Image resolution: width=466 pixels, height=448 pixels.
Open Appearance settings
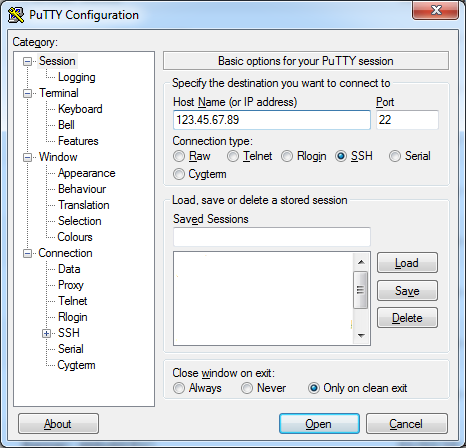[x=86, y=173]
